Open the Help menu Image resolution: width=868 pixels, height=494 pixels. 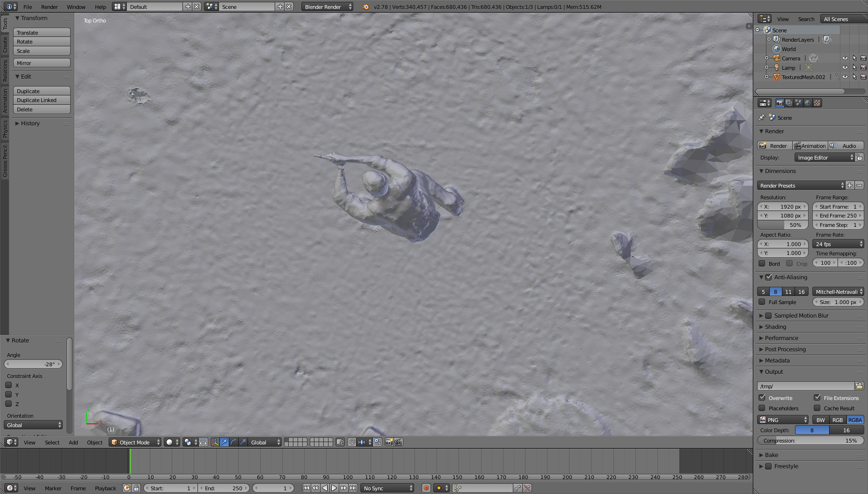(100, 7)
